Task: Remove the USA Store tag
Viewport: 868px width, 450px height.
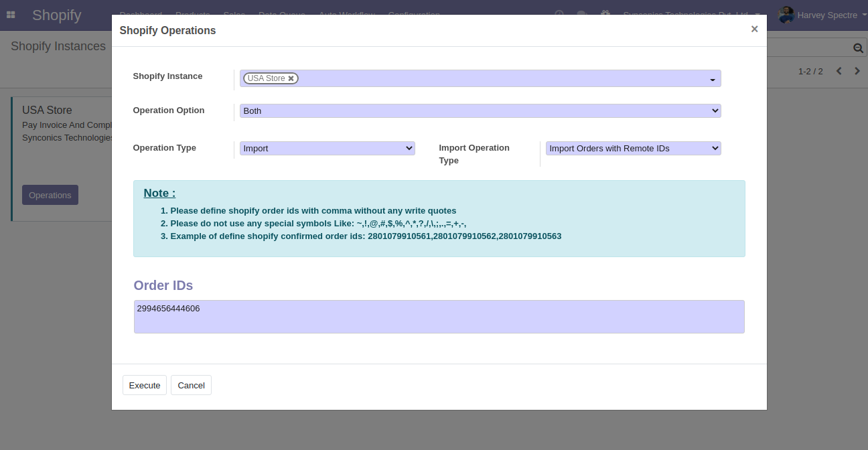Action: tap(291, 78)
